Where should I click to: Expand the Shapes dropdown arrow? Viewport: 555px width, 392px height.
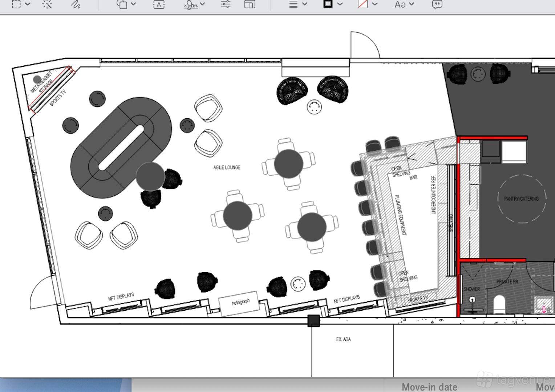click(133, 4)
